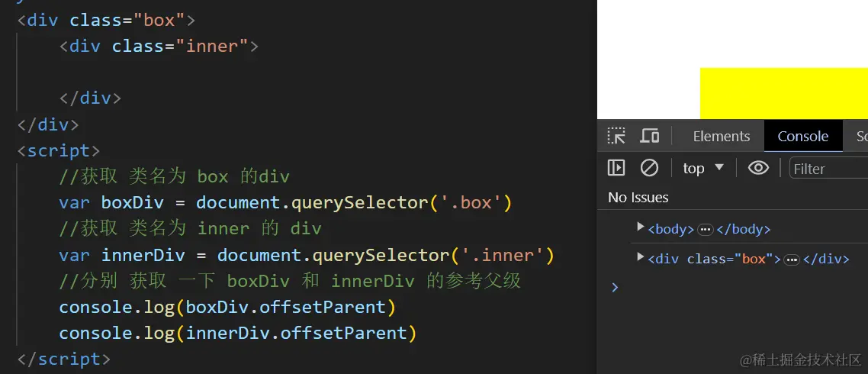
Task: Click the comment mentioning 参考父级
Action: click(x=290, y=281)
